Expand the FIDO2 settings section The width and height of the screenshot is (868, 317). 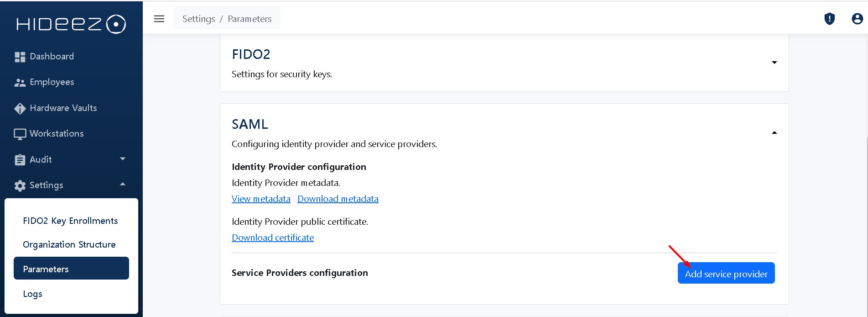coord(774,63)
